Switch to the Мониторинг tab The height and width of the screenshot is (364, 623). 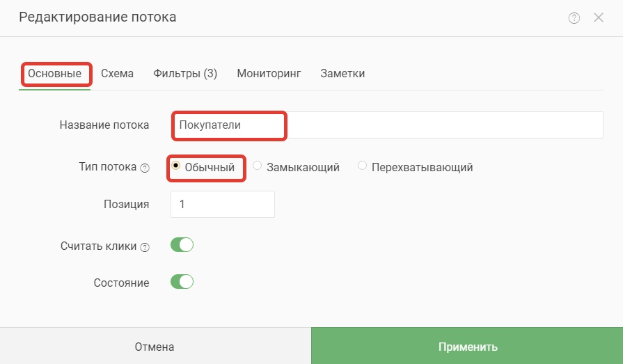[269, 74]
